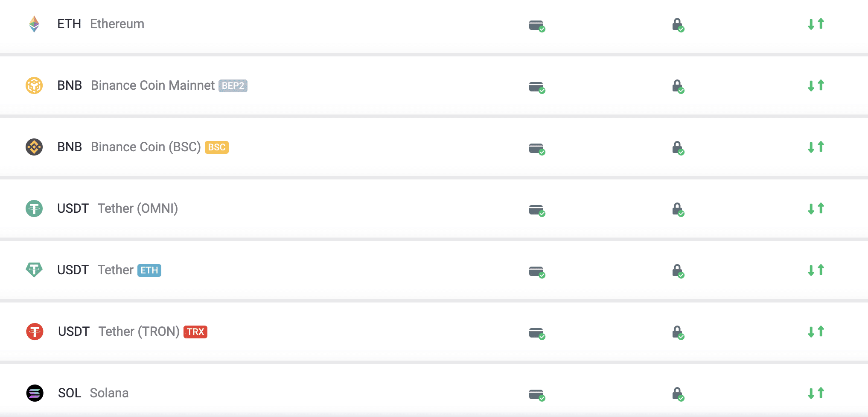The image size is (868, 417).
Task: Click the red Tether (TRON) logo
Action: [35, 332]
